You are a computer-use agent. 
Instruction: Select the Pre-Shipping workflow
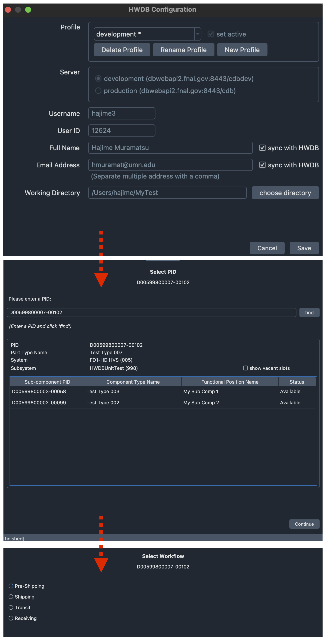coord(11,586)
